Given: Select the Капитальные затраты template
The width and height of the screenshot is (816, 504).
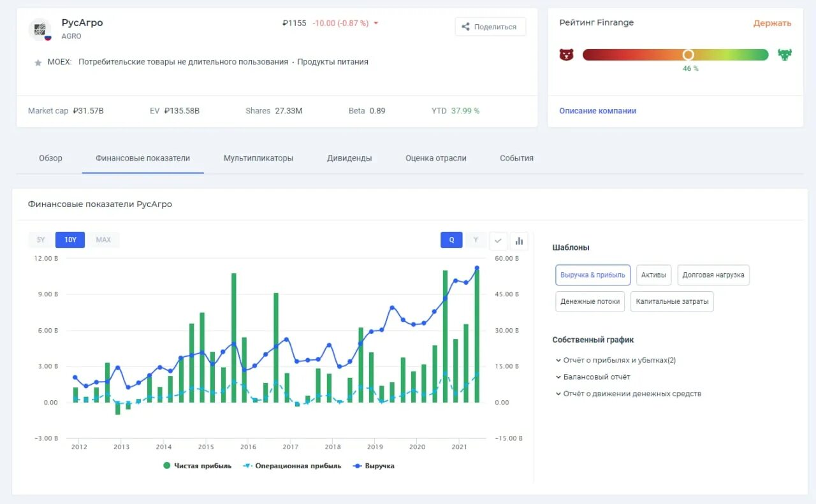Looking at the screenshot, I should point(672,301).
